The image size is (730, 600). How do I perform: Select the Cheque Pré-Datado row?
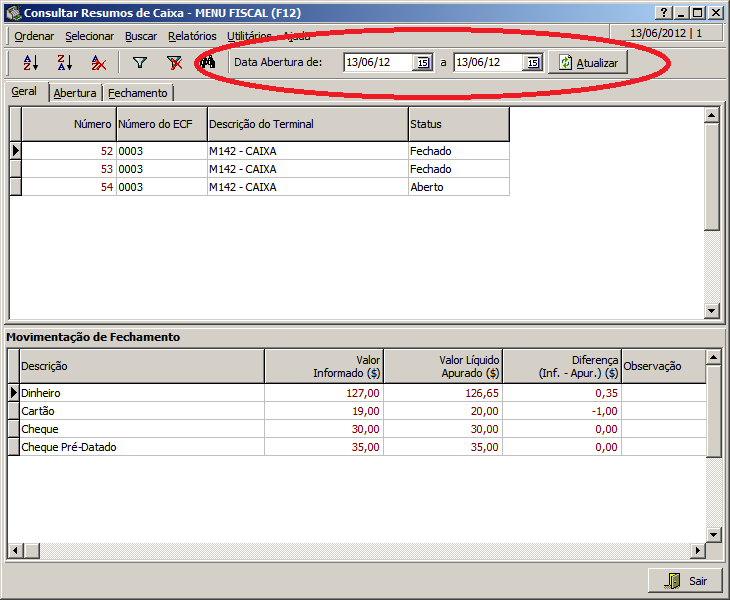140,447
